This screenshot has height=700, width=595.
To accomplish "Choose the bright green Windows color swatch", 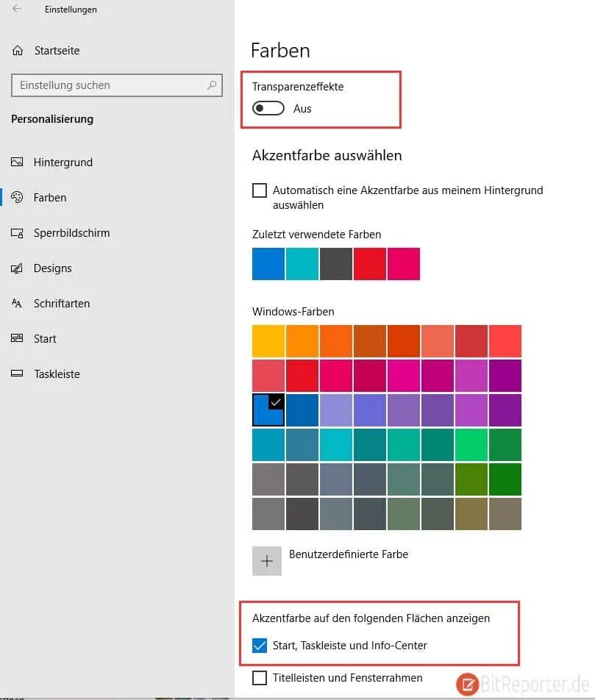I will 471,445.
